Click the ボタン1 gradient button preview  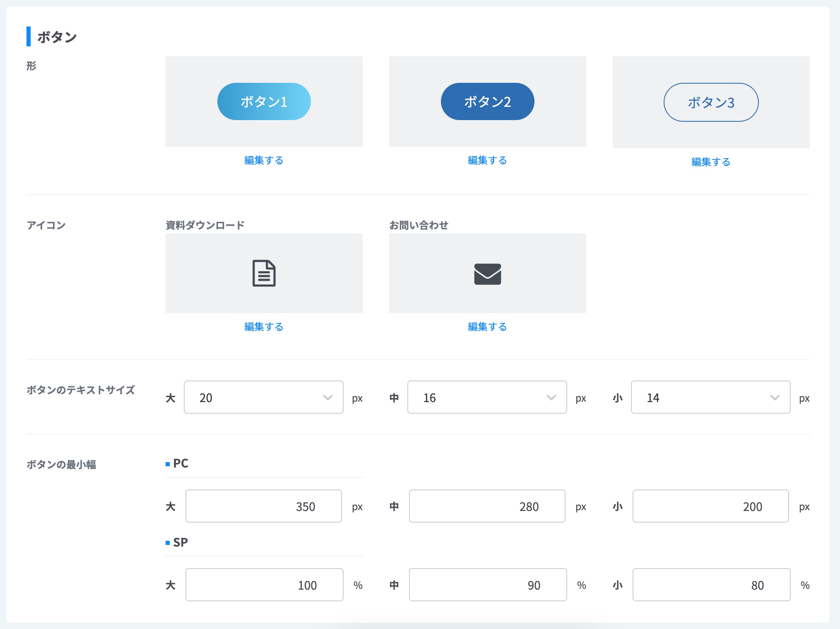pyautogui.click(x=264, y=101)
